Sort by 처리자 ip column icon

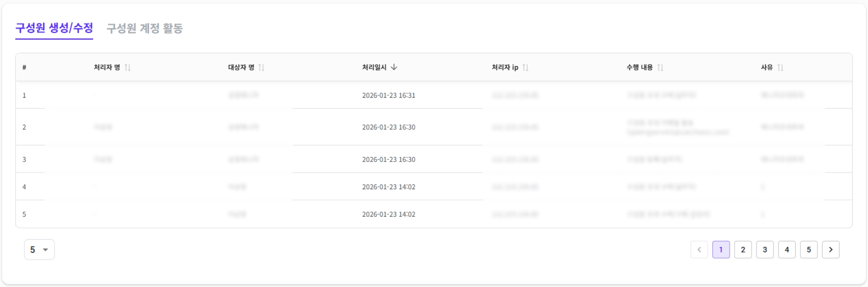point(526,67)
